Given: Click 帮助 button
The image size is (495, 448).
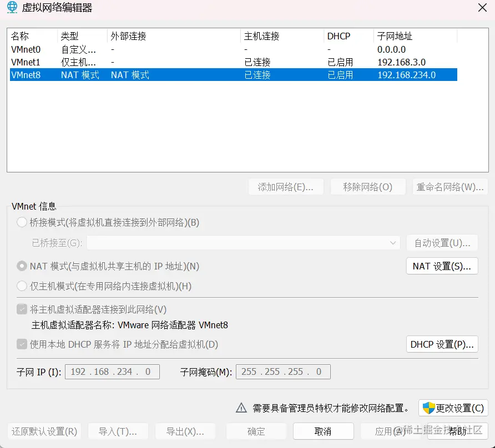Looking at the screenshot, I should pyautogui.click(x=458, y=431).
